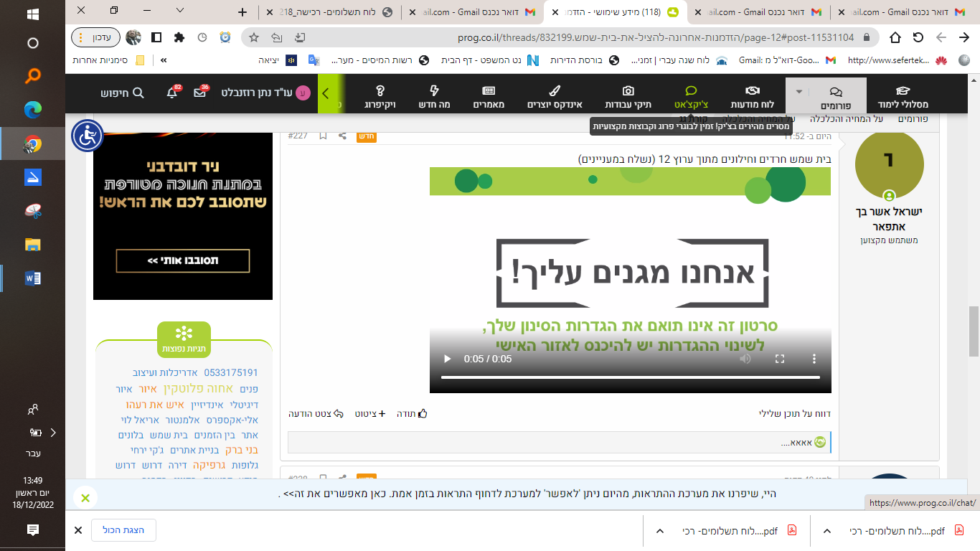The height and width of the screenshot is (551, 980).
Task: Go to the browser home page icon
Action: tap(895, 37)
